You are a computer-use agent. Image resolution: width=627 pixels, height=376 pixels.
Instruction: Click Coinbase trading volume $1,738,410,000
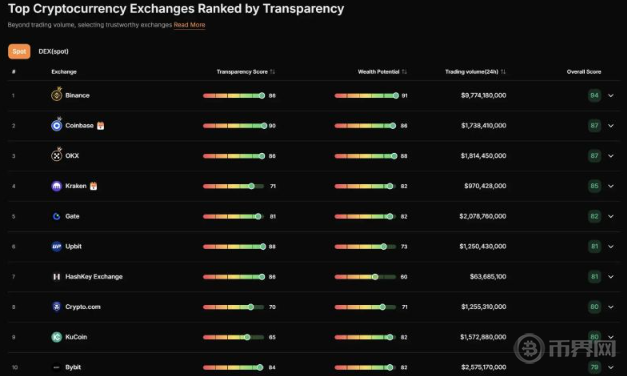tap(483, 126)
